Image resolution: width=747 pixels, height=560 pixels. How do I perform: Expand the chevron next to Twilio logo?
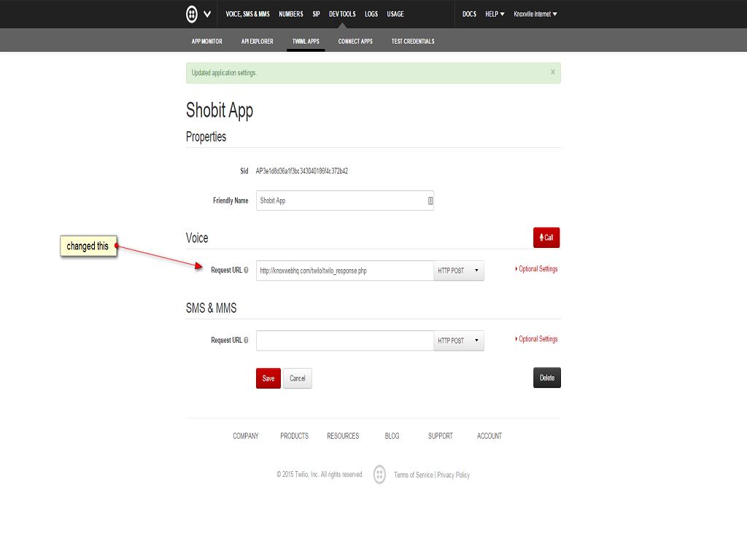[x=207, y=14]
